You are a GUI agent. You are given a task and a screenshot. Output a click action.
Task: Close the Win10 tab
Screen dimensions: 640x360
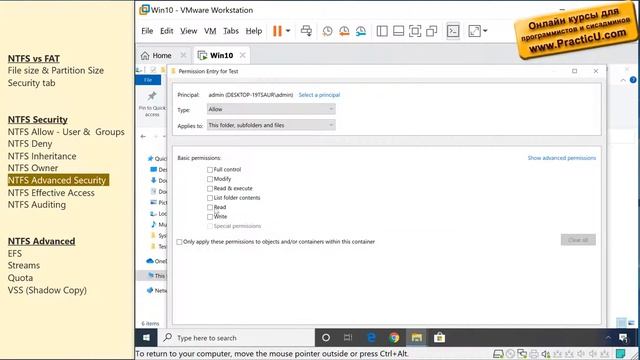(x=242, y=55)
